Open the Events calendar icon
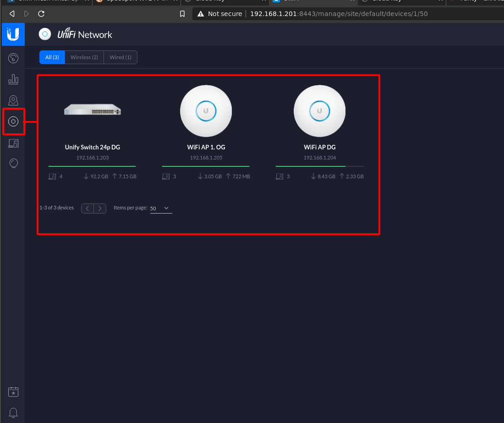This screenshot has height=423, width=504. (x=13, y=392)
